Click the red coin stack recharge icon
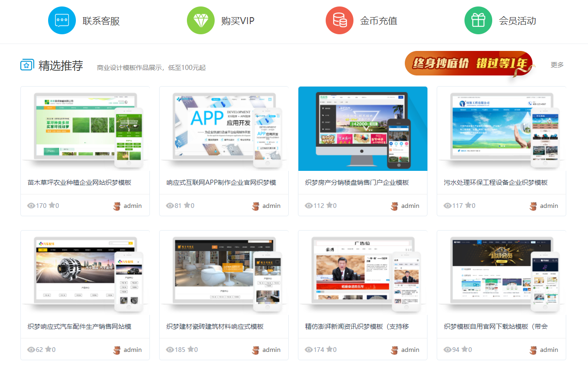 pos(340,20)
